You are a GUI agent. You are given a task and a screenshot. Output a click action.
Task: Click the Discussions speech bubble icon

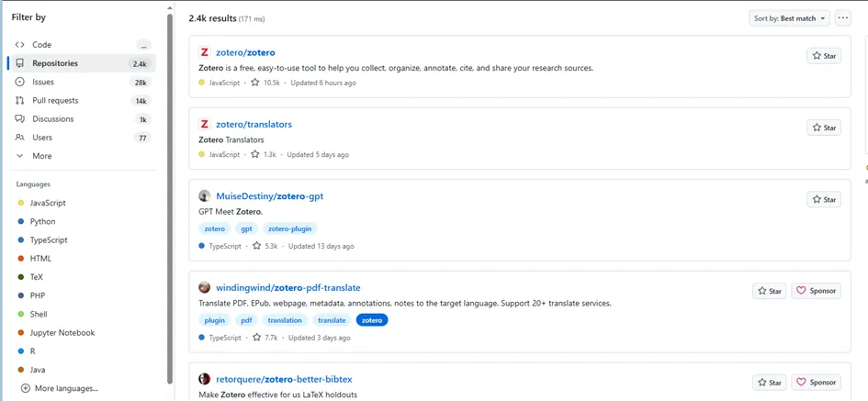[20, 119]
